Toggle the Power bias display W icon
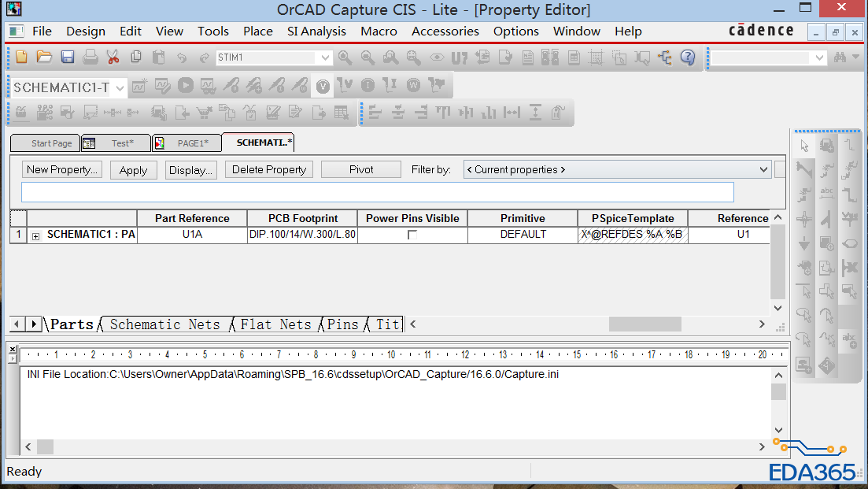 [413, 85]
